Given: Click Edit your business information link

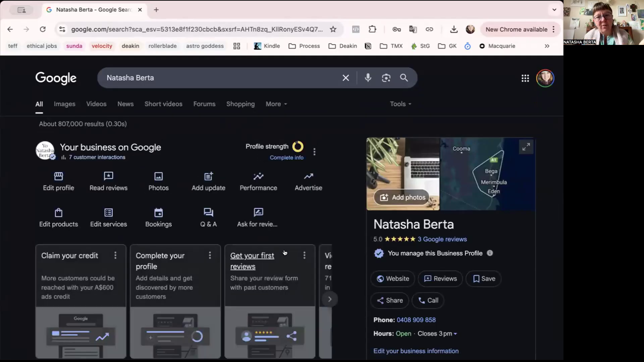Looking at the screenshot, I should tap(416, 351).
